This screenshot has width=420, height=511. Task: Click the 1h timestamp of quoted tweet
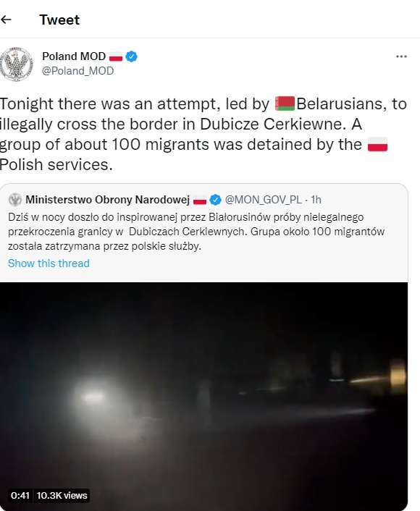click(316, 200)
